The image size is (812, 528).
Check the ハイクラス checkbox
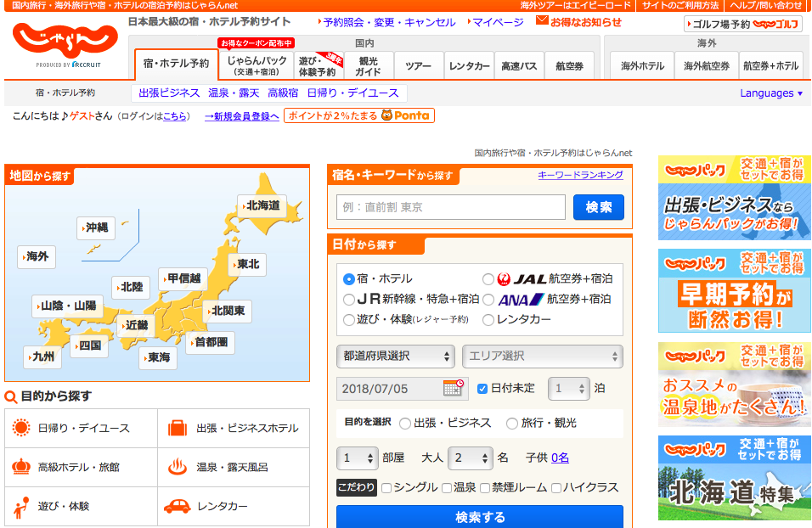point(556,487)
